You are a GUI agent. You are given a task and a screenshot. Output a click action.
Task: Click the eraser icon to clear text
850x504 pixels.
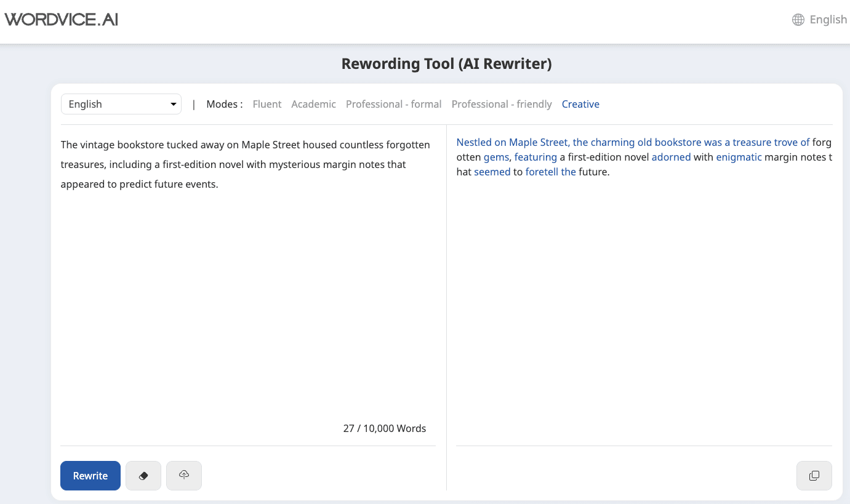[x=143, y=476]
